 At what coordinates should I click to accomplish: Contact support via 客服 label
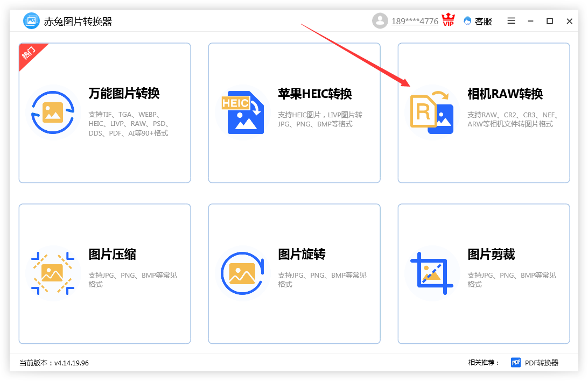484,22
